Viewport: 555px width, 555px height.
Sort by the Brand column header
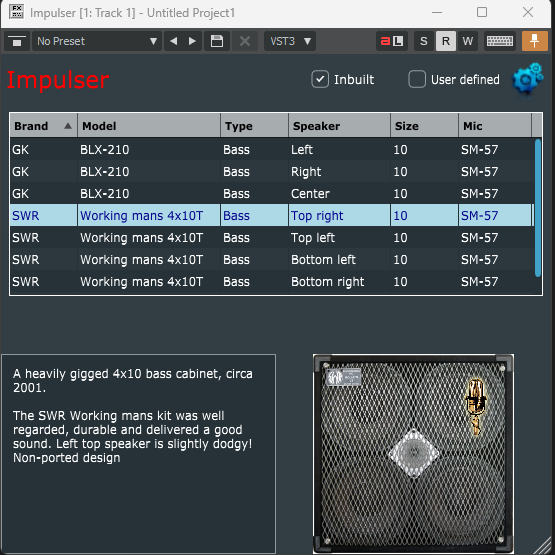44,126
